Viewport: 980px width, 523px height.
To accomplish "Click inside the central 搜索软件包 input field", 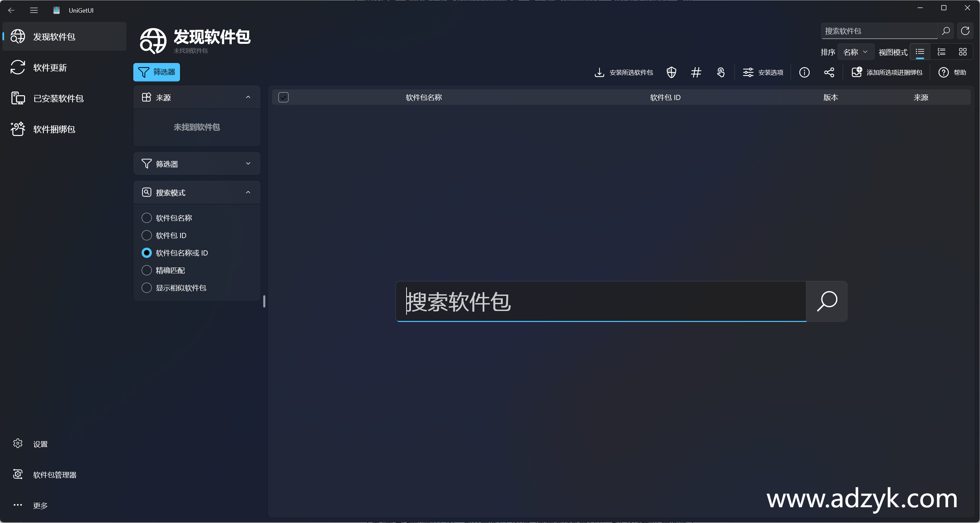I will pos(601,302).
